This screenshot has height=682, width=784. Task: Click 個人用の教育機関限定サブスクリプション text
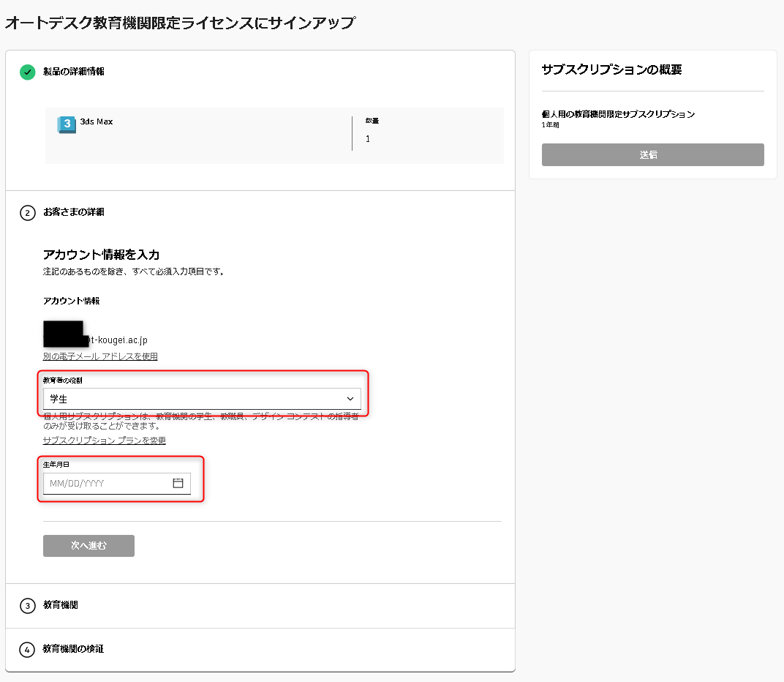(618, 114)
